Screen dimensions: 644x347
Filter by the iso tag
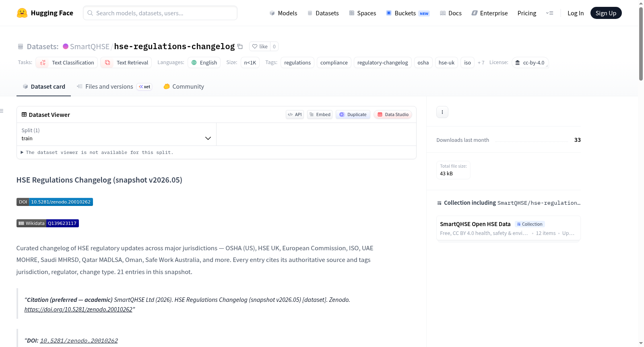click(467, 62)
